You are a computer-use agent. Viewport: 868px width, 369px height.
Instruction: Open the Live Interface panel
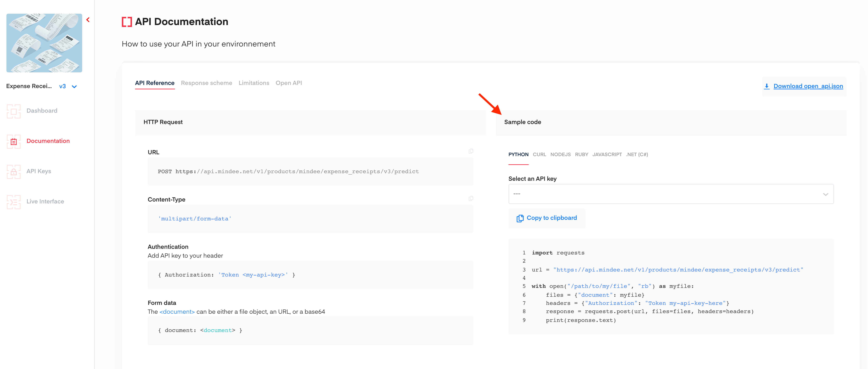tap(45, 201)
